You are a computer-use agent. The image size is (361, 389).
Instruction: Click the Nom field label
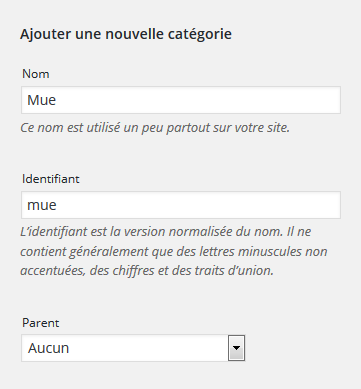tap(36, 74)
